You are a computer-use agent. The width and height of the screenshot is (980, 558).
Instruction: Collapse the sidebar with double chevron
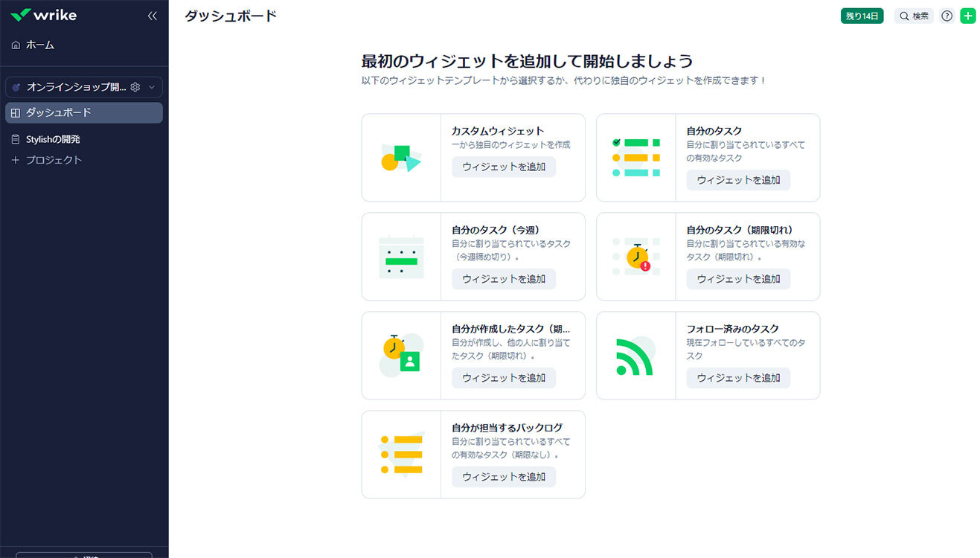pos(152,16)
